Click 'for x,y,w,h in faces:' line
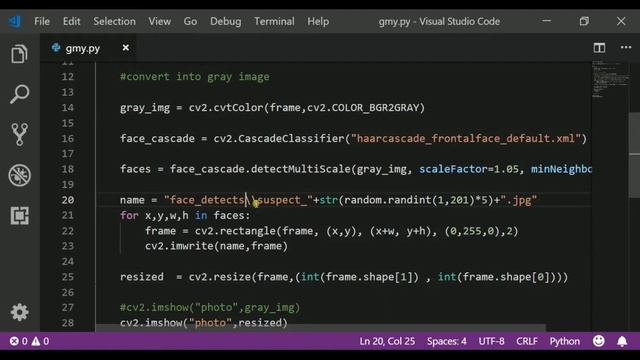This screenshot has height=360, width=640. (x=185, y=215)
